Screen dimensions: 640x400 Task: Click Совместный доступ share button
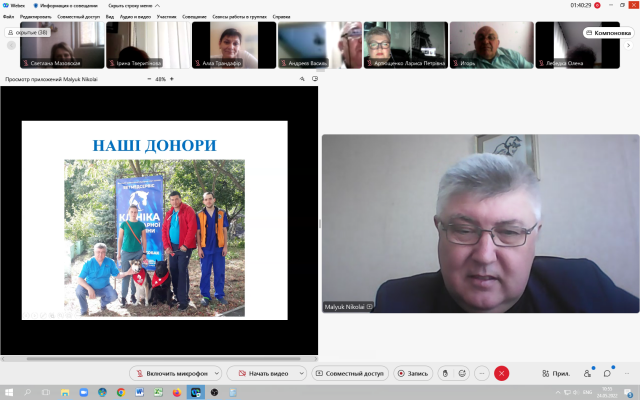click(350, 373)
